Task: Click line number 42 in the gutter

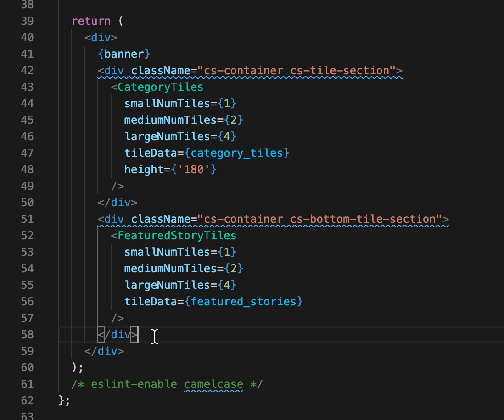Action: 27,70
